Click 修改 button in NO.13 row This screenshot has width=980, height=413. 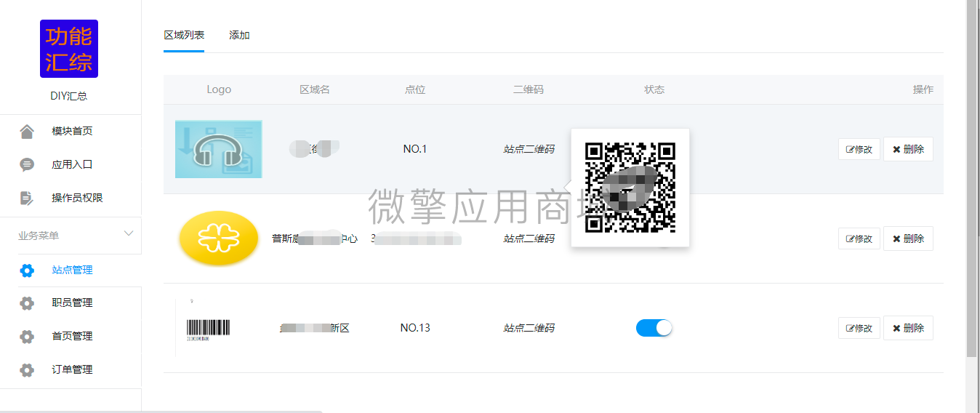tap(859, 328)
